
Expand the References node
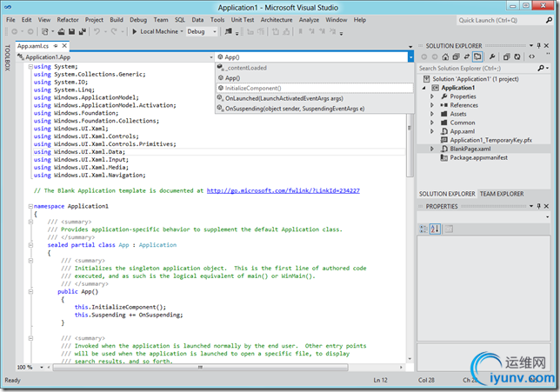[432, 105]
